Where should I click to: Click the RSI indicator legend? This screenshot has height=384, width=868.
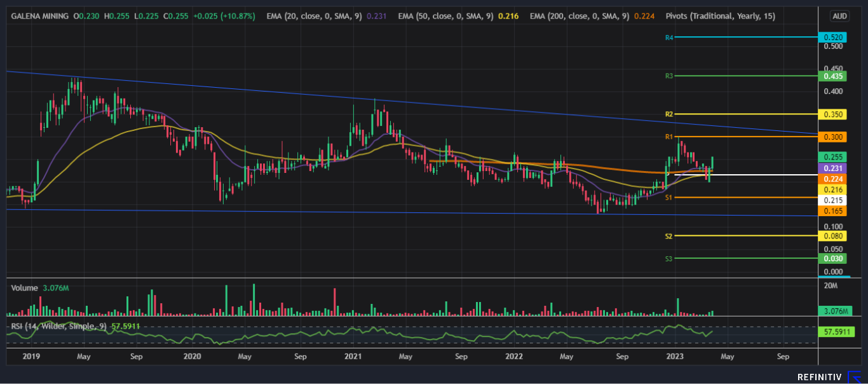click(59, 326)
